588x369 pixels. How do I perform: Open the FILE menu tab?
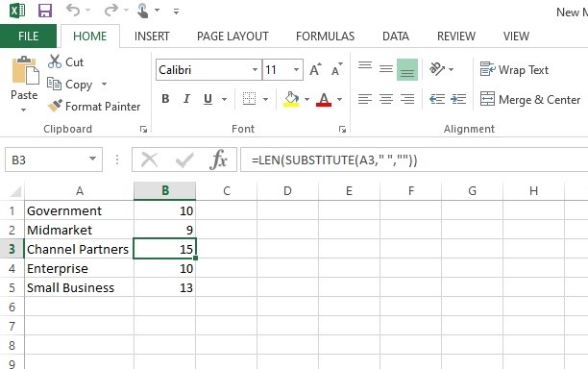(x=28, y=37)
